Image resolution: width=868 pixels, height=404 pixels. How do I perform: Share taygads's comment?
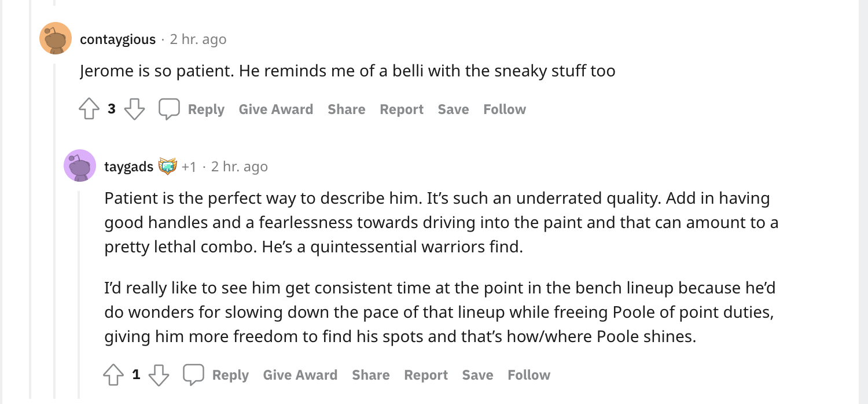tap(370, 375)
